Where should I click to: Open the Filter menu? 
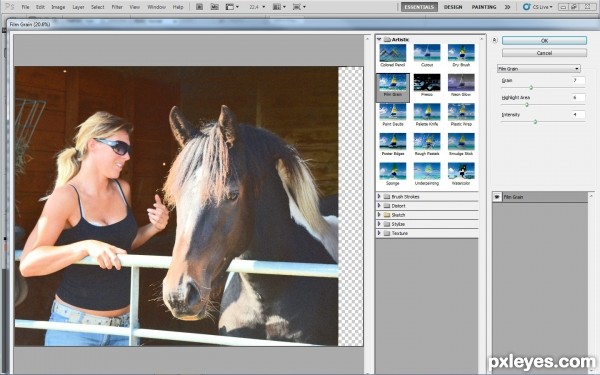point(117,7)
